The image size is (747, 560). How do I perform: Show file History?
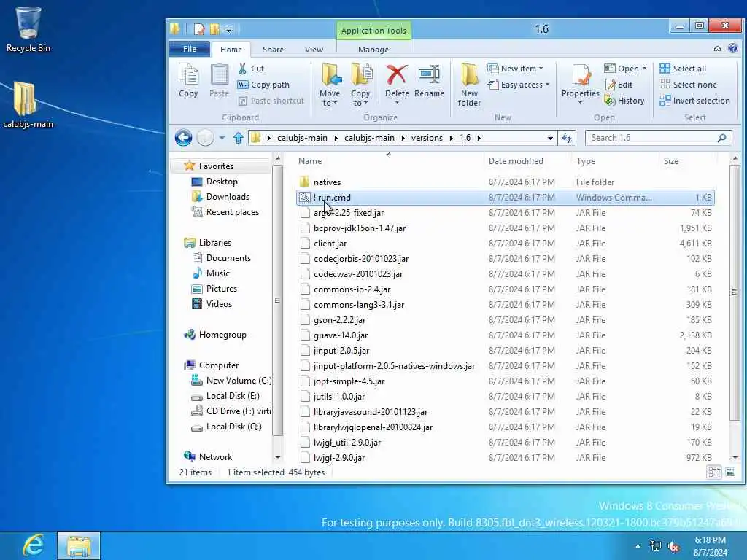point(624,101)
